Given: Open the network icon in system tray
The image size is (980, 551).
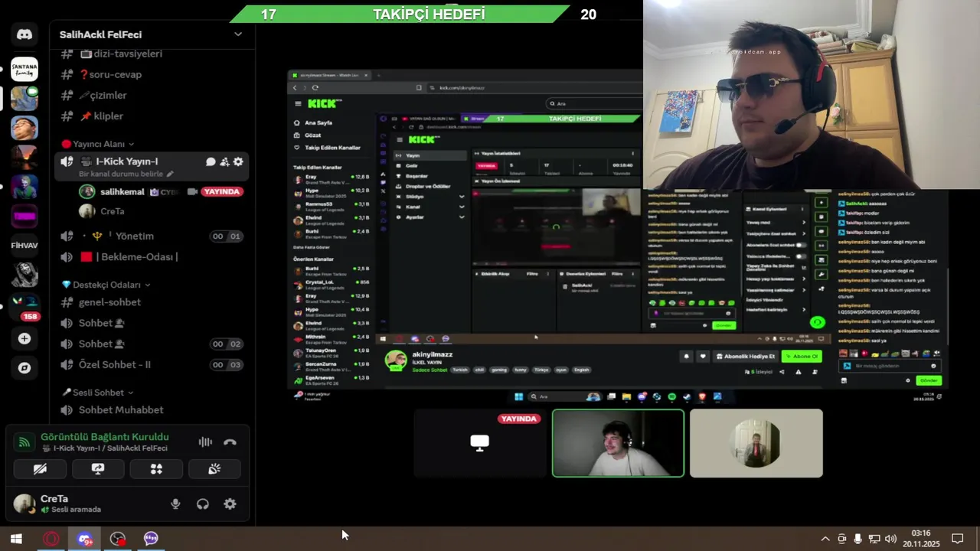Looking at the screenshot, I should [x=874, y=539].
